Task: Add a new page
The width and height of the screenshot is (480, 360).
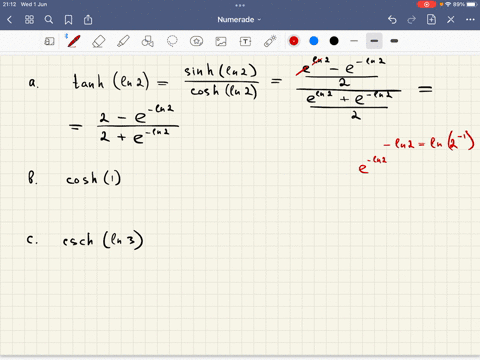Action: coord(431,19)
